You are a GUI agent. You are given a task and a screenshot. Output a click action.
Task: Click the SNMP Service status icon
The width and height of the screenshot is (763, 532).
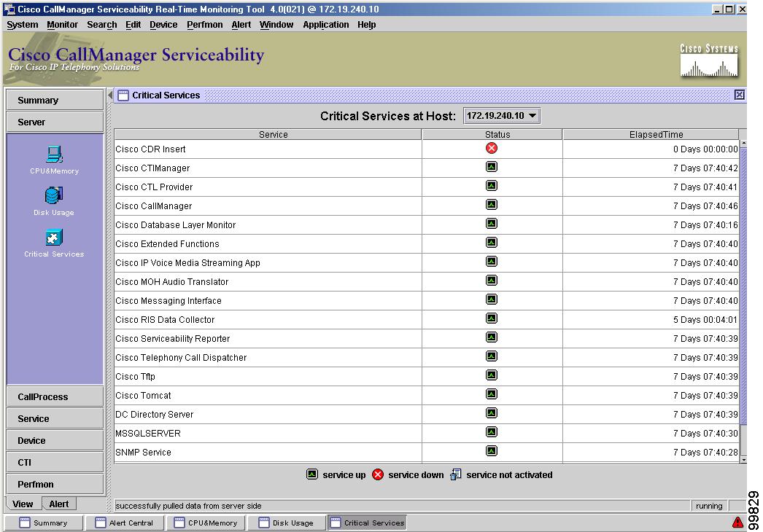click(492, 451)
